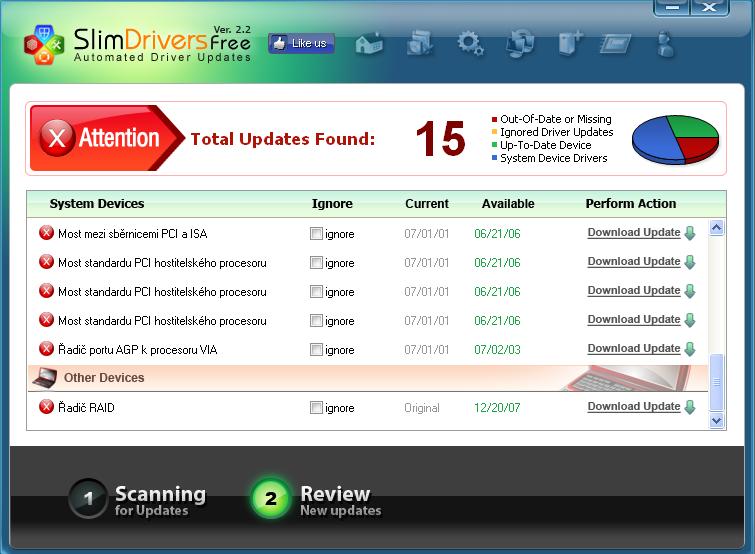Open the scheduler panel icon in toolbar
The height and width of the screenshot is (554, 755).
(x=615, y=44)
